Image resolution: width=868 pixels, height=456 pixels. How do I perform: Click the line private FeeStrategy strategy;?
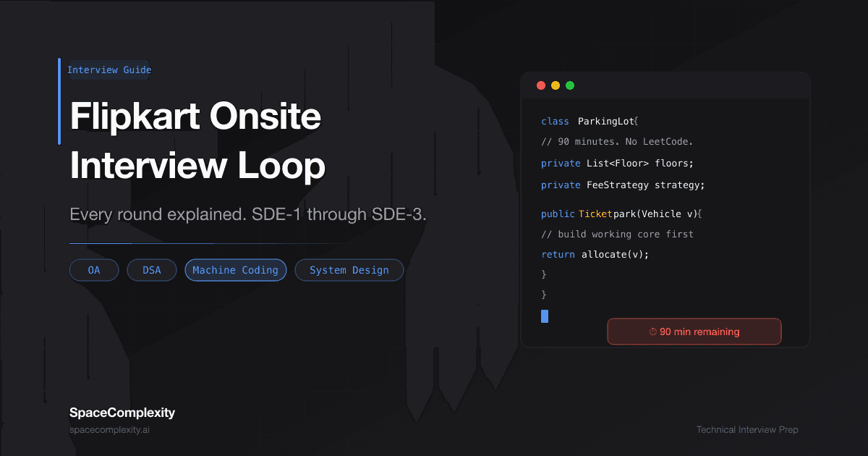coord(623,185)
